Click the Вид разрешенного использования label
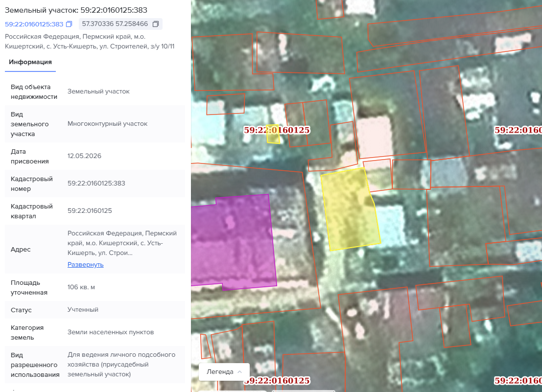 pos(35,365)
